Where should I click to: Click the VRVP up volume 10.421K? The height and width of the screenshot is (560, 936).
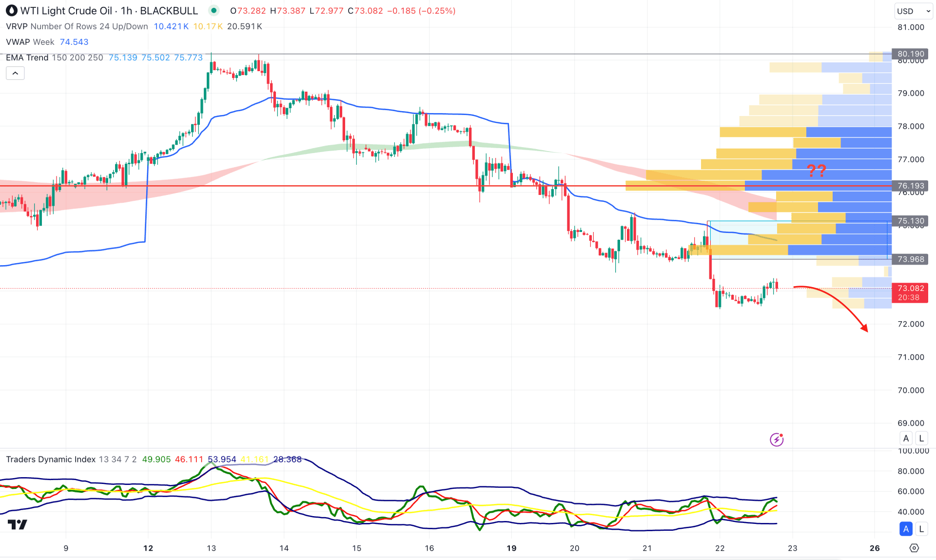[171, 26]
